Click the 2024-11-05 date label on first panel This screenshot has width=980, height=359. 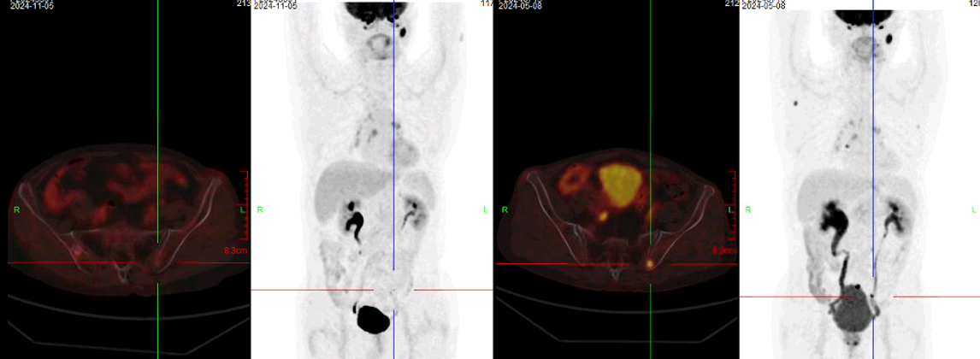(32, 4)
